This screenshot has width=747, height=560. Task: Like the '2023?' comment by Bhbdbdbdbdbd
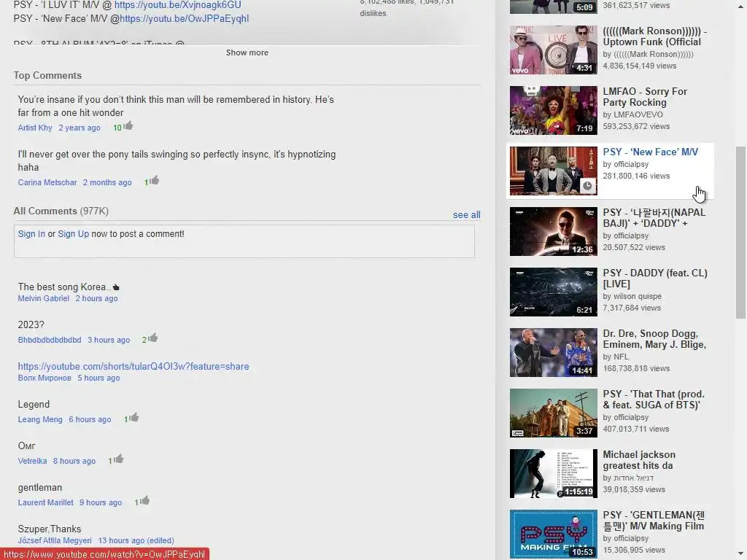click(x=152, y=338)
